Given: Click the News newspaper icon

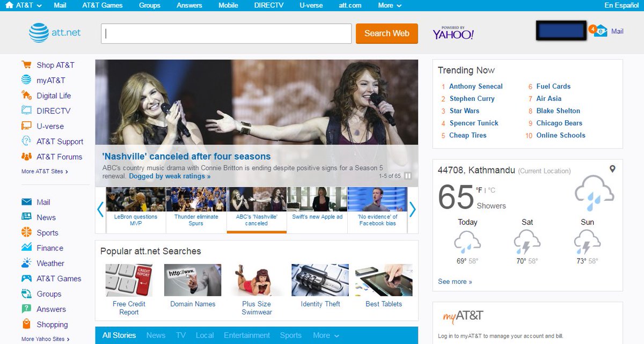Looking at the screenshot, I should click(x=26, y=217).
